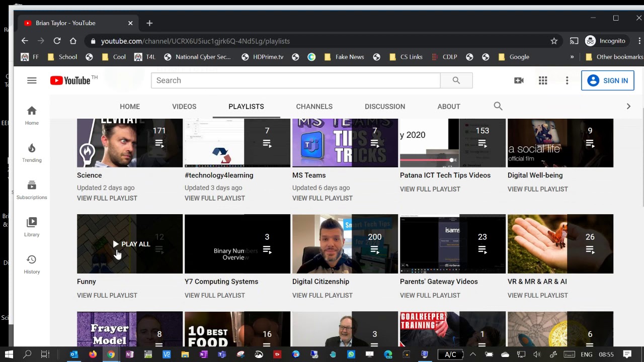Image resolution: width=644 pixels, height=362 pixels.
Task: Open the Y7 Computing Systems playlist thumbnail
Action: 237,244
